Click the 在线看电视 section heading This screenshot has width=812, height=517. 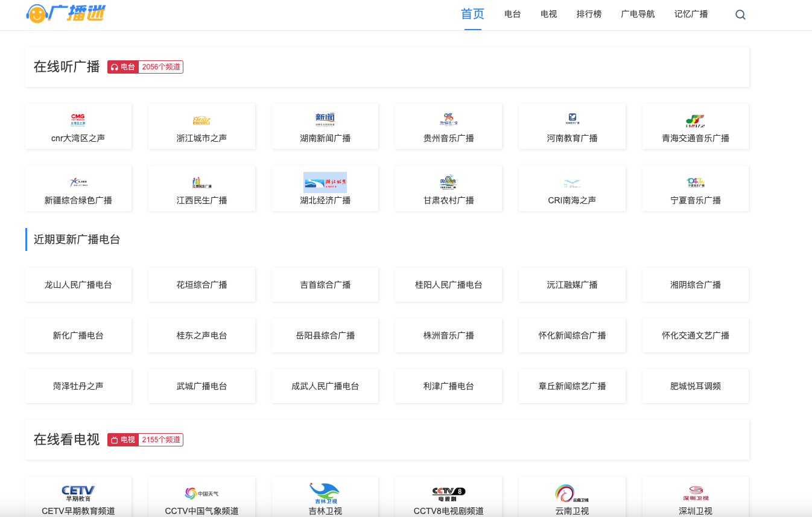pyautogui.click(x=66, y=439)
